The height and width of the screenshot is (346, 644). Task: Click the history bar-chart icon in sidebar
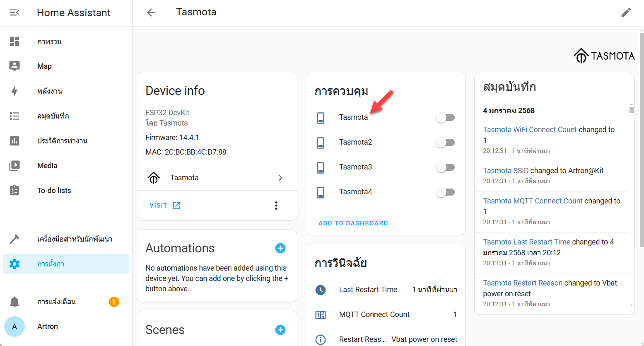[14, 141]
